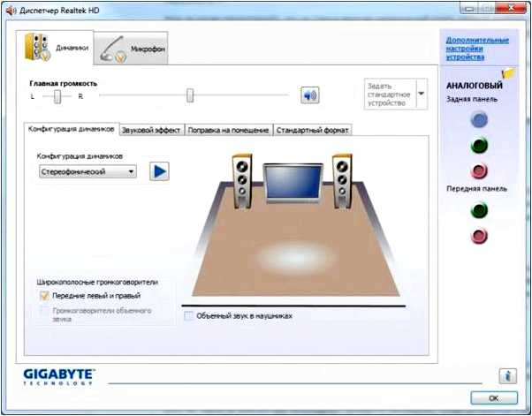Open the Стереофонический configuration dropdown
Viewport: 532px width, 416px height.
pyautogui.click(x=87, y=171)
